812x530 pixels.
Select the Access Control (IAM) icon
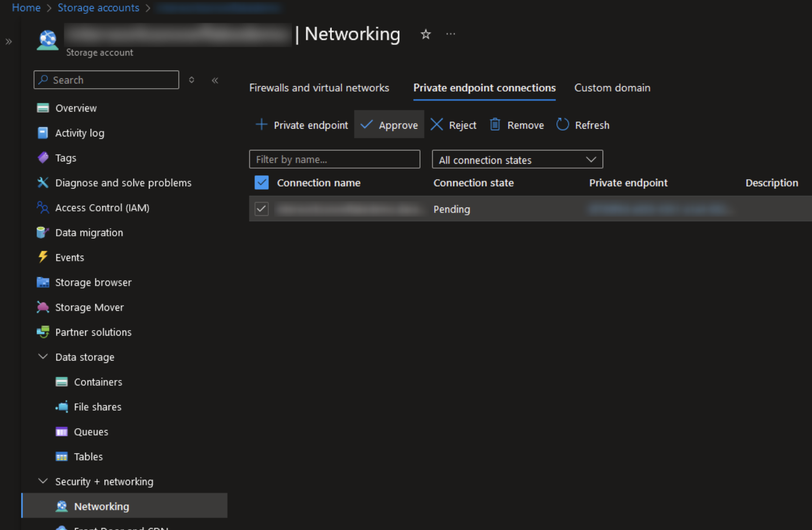tap(42, 208)
